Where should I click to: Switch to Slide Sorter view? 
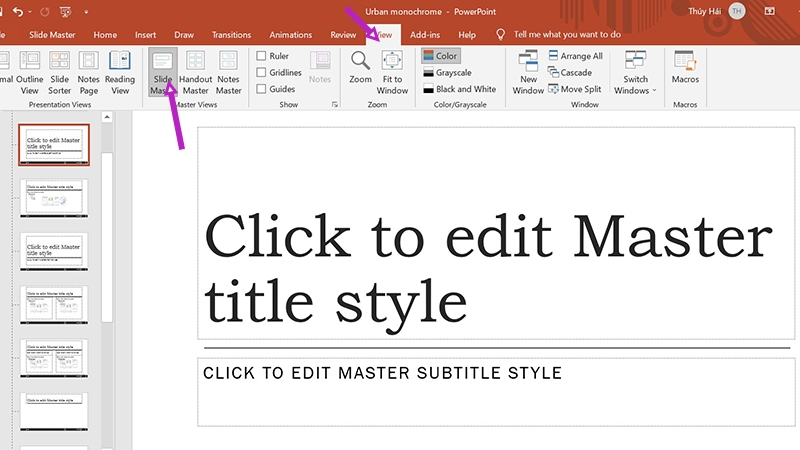59,73
